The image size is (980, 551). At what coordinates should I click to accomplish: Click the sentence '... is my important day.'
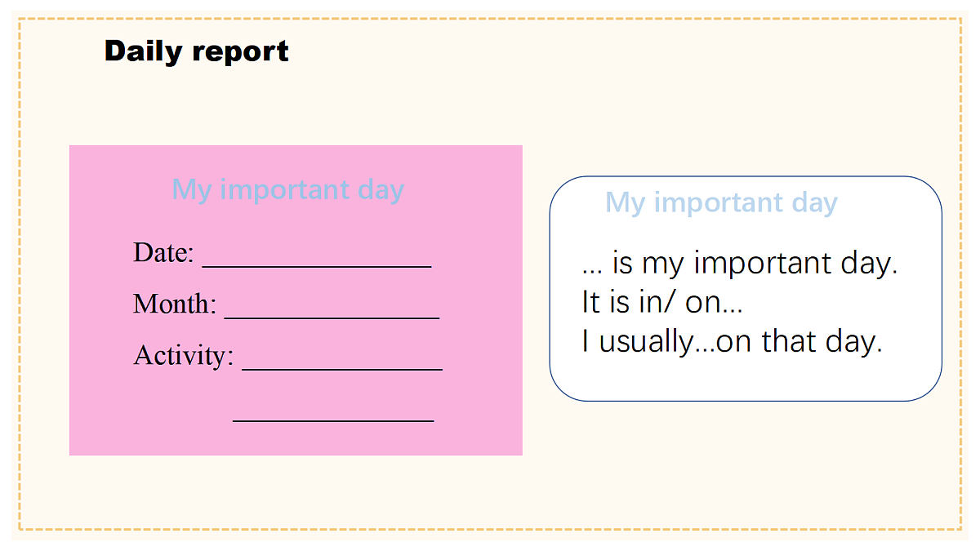[x=739, y=264]
